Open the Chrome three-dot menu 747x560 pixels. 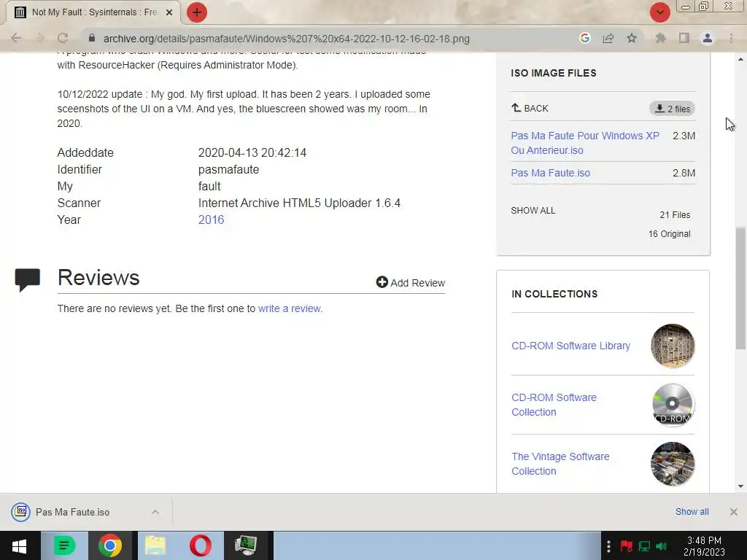click(x=731, y=38)
